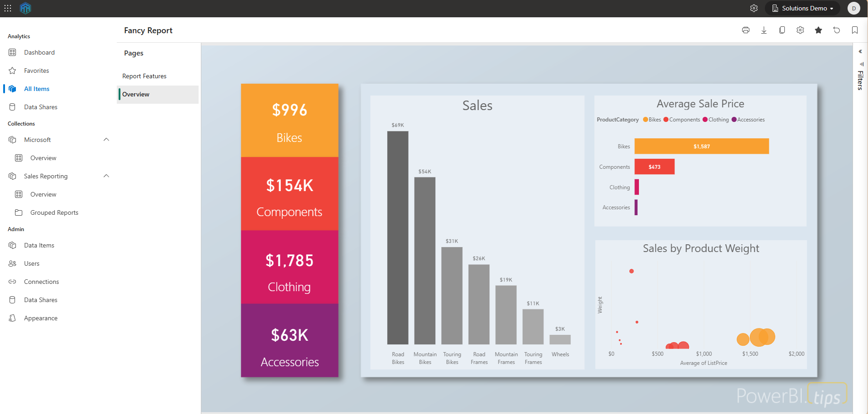Toggle Bikes in the ProductCategory legend
The width and height of the screenshot is (868, 414).
coord(652,120)
